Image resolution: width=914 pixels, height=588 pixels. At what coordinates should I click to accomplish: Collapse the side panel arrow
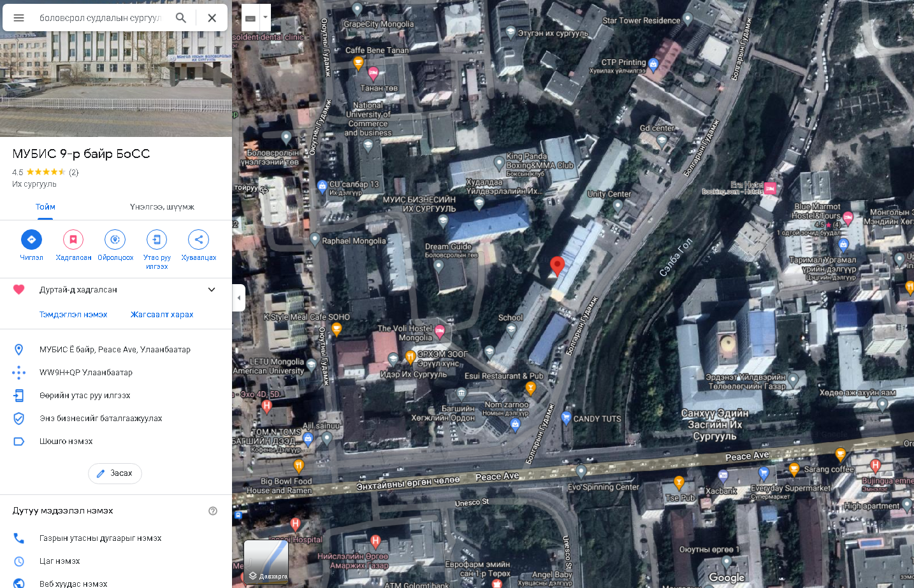tap(239, 298)
